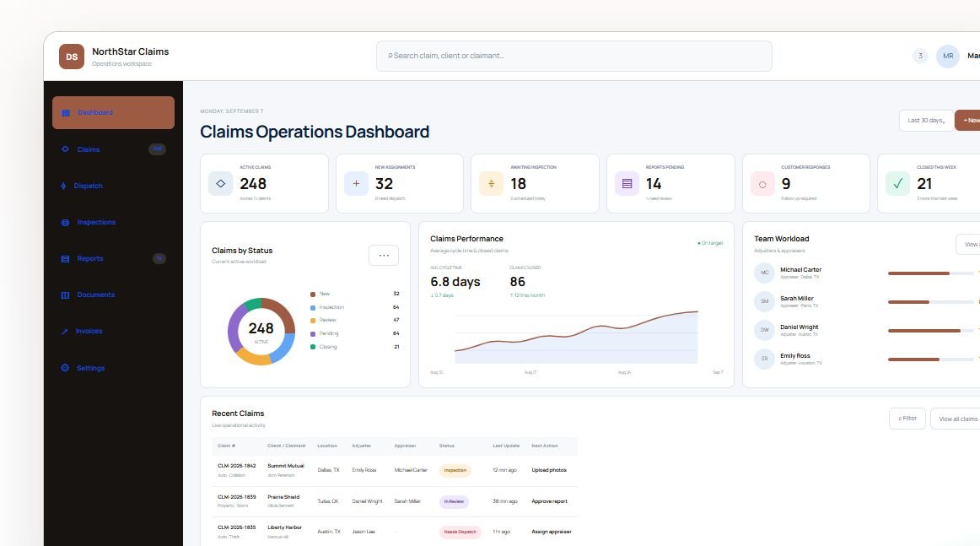Click the Claims Performance line chart
The width and height of the screenshot is (980, 546).
576,338
